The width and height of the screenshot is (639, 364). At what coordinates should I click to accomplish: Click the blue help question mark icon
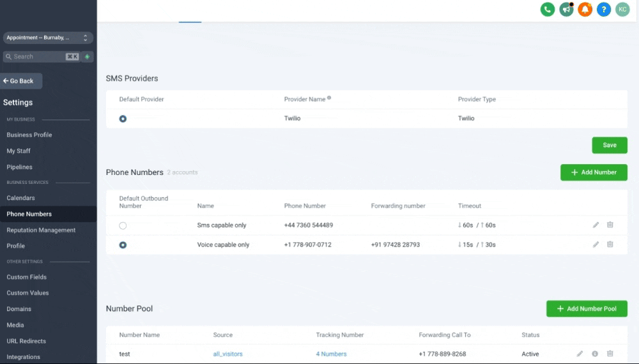(604, 10)
